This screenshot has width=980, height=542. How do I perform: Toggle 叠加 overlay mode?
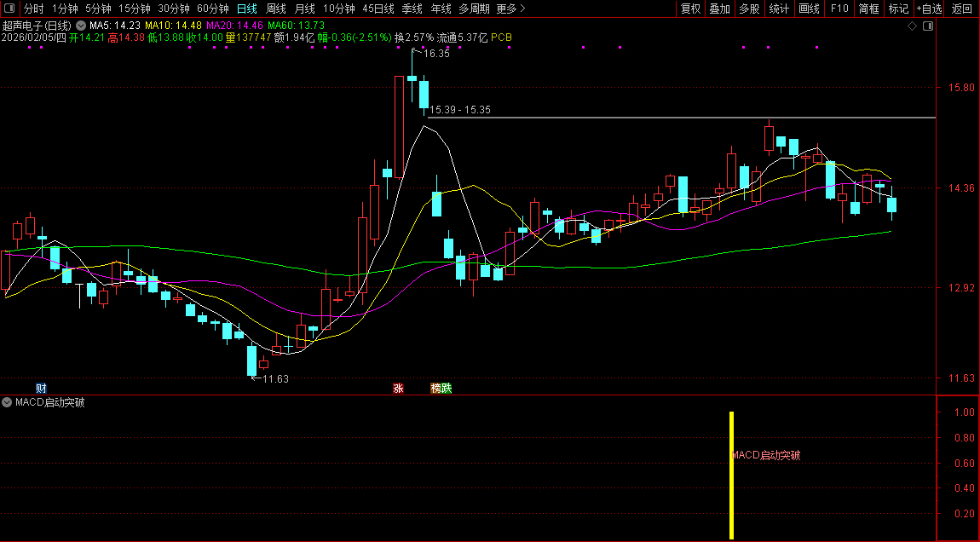tap(719, 9)
